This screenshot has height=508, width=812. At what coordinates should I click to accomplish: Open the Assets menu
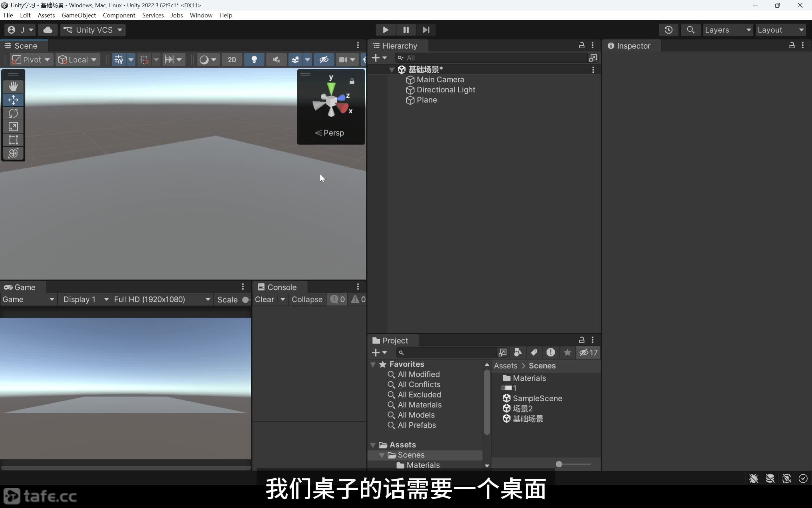(x=46, y=15)
